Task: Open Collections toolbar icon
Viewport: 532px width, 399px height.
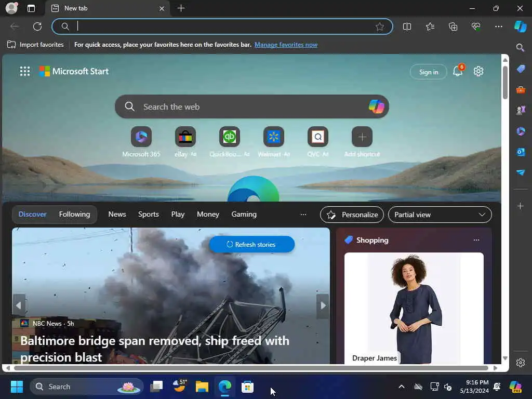Action: tap(453, 26)
